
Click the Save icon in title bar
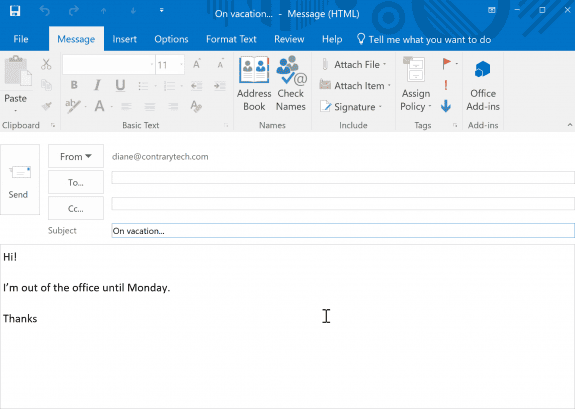click(x=15, y=11)
